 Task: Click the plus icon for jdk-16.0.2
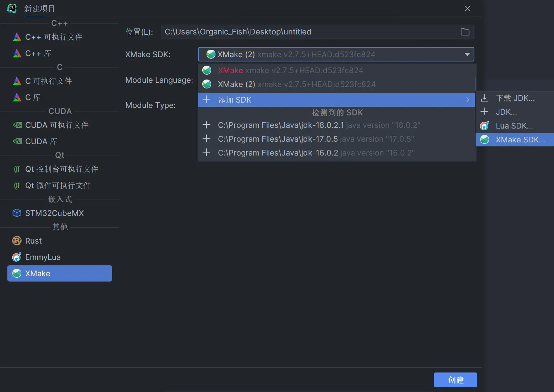pyautogui.click(x=207, y=153)
